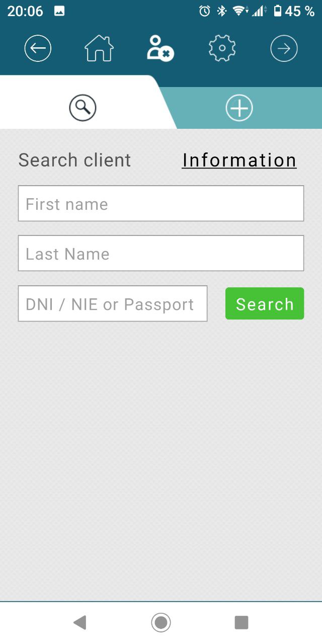This screenshot has width=322, height=644.
Task: Tap the back arrow circle icon
Action: (38, 49)
